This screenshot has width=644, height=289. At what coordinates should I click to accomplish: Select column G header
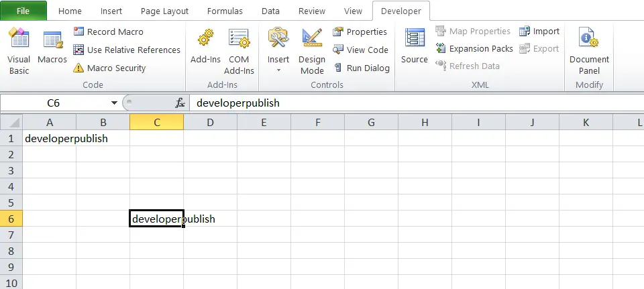(x=371, y=122)
